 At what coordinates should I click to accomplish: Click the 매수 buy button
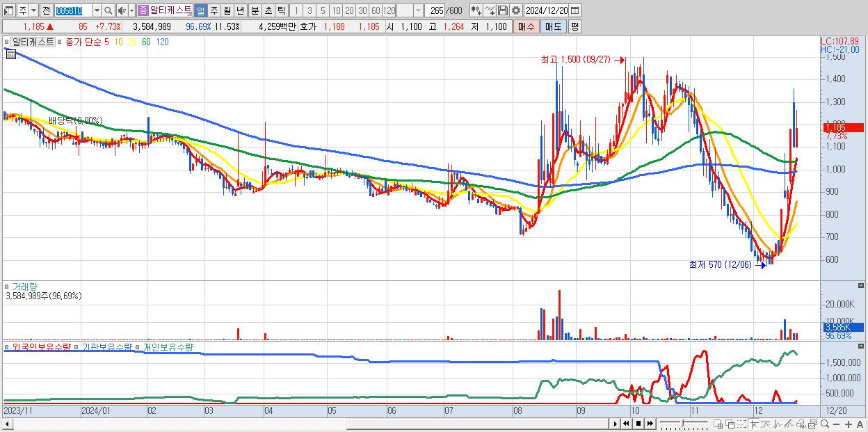click(x=527, y=26)
